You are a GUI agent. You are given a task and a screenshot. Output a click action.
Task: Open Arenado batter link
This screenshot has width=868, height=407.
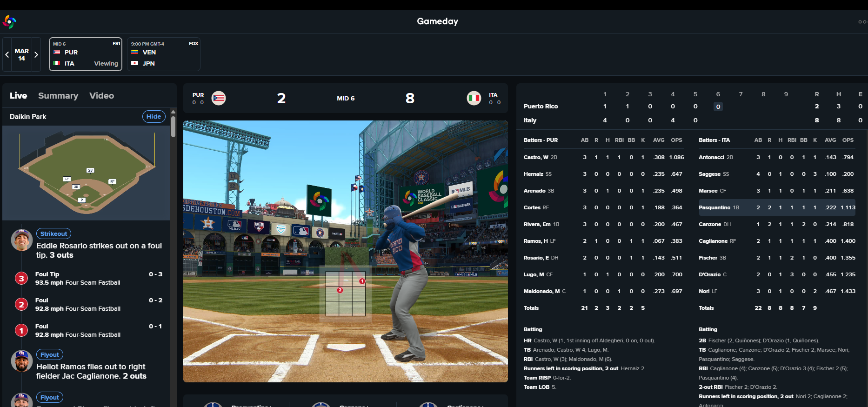pyautogui.click(x=534, y=191)
